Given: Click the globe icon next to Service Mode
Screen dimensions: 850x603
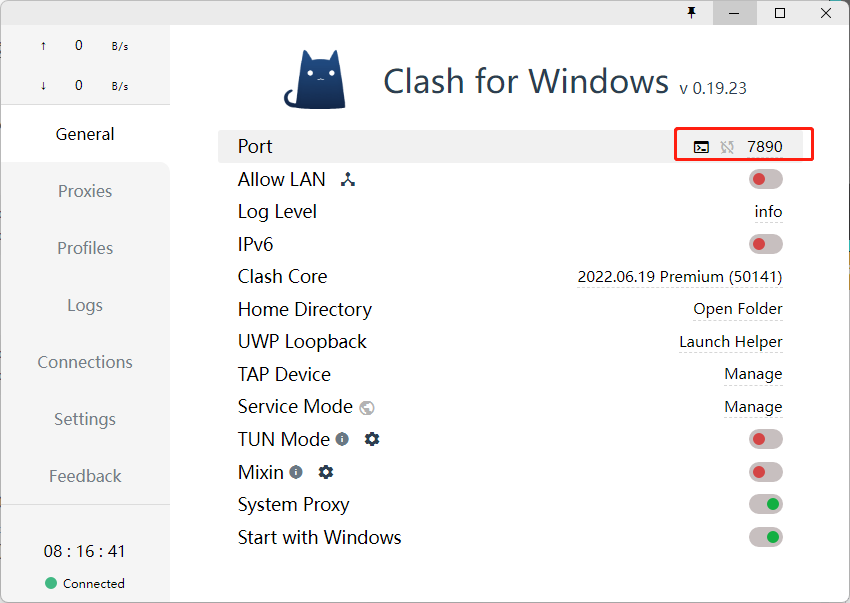Looking at the screenshot, I should tap(367, 408).
